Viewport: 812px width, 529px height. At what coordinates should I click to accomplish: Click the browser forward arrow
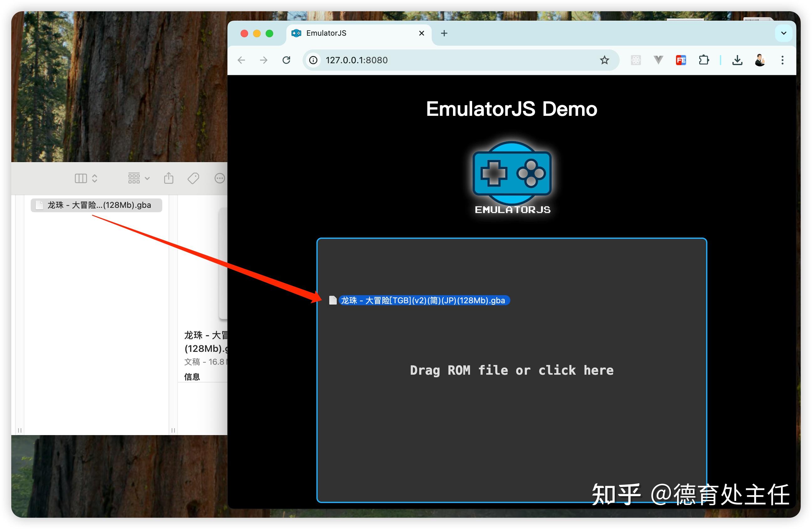coord(264,60)
